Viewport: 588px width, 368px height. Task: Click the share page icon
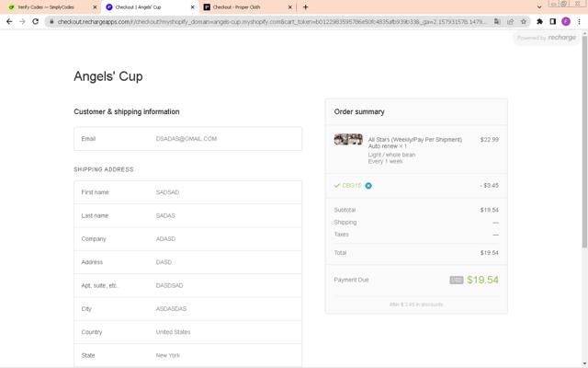pos(511,22)
